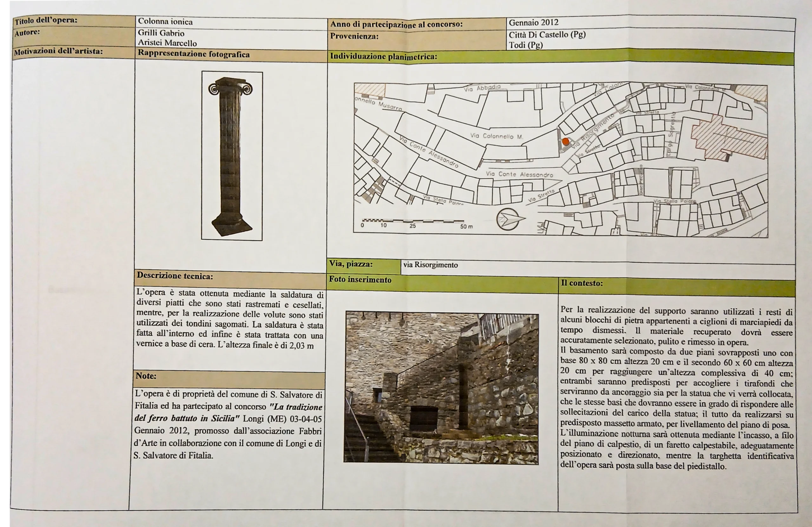Click the 'Foto inserimento' header

[360, 280]
